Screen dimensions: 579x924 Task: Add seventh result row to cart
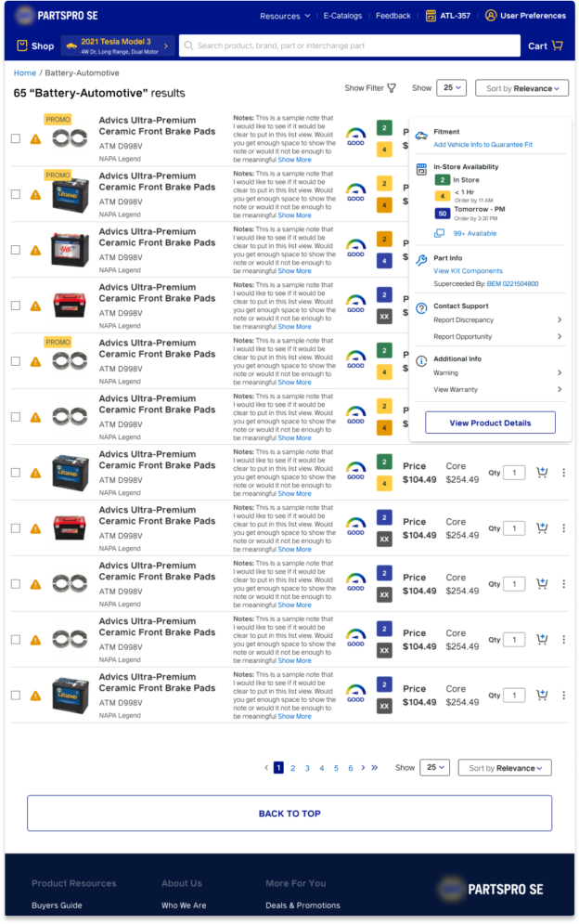click(x=542, y=472)
